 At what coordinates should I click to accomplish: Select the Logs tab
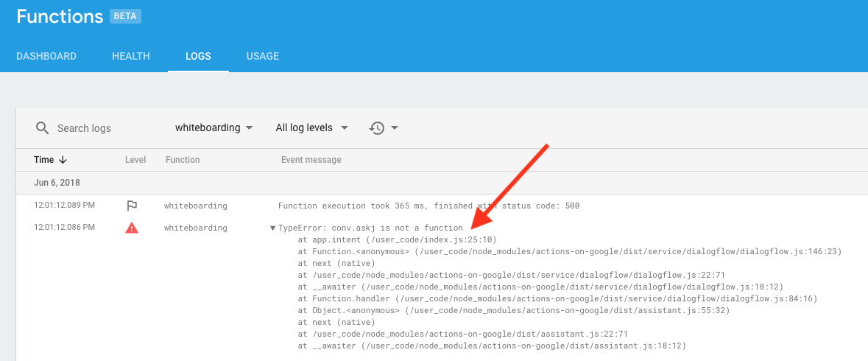(198, 56)
